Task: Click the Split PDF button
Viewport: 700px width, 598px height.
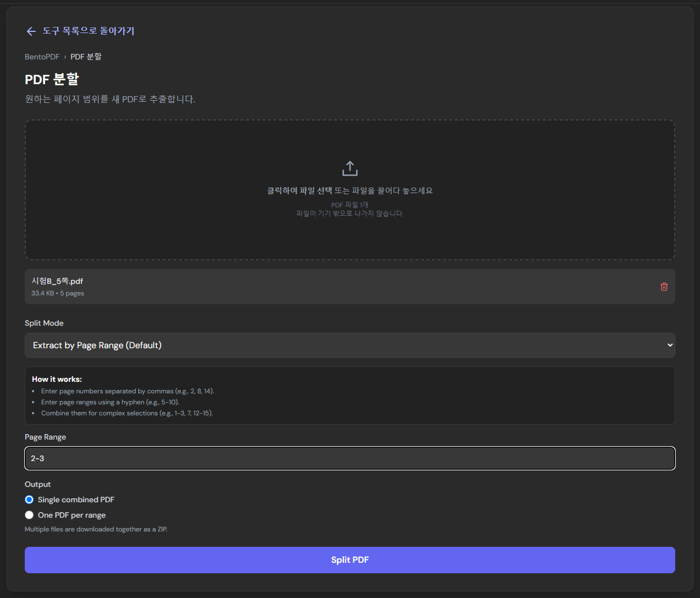Action: point(350,560)
